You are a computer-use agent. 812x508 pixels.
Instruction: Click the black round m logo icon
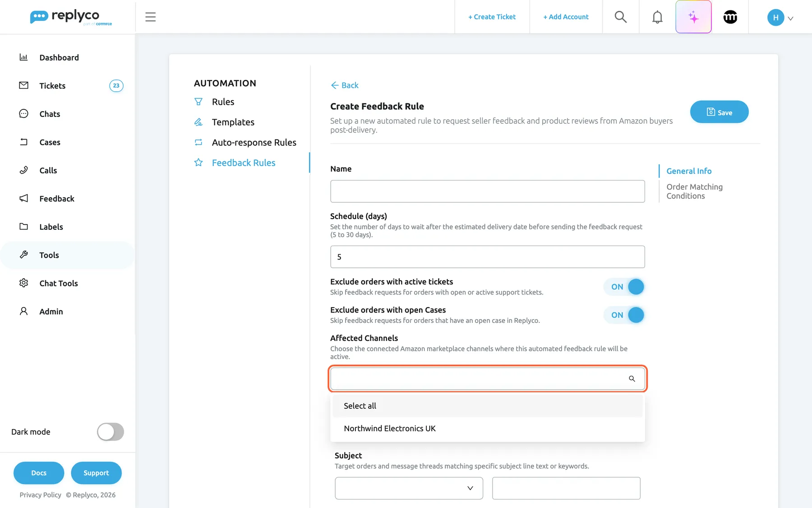pos(730,17)
